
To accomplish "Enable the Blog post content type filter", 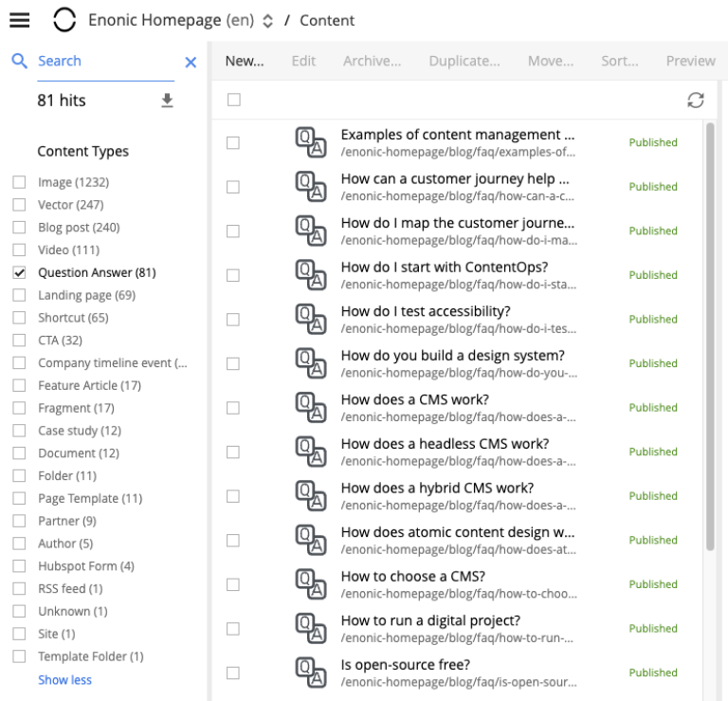I will click(19, 228).
